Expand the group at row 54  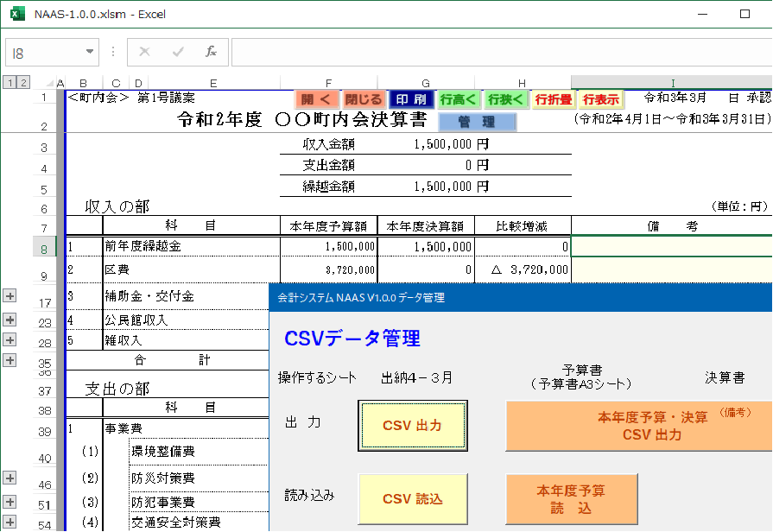coord(10,522)
